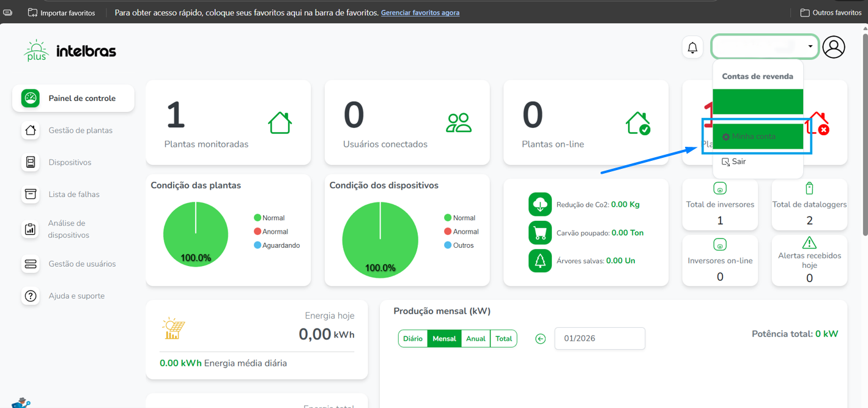The height and width of the screenshot is (408, 868).
Task: Click the Gerenciar favoritos agora link
Action: [420, 13]
